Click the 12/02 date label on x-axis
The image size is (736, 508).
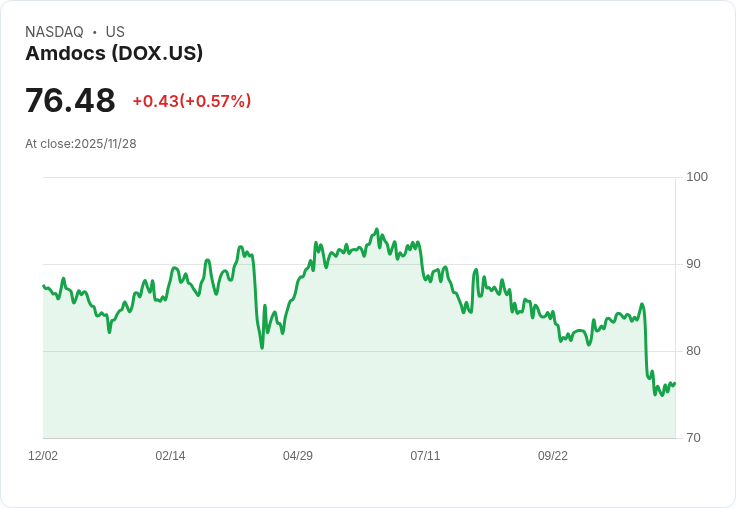[x=43, y=455]
